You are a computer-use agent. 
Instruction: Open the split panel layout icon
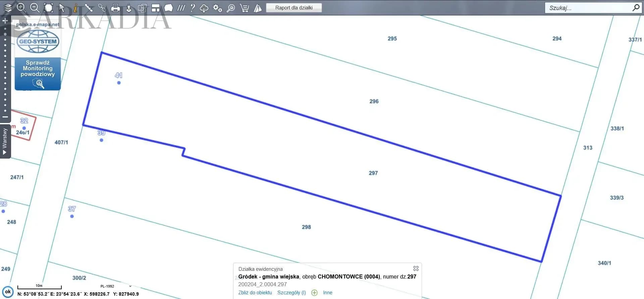coord(156,8)
